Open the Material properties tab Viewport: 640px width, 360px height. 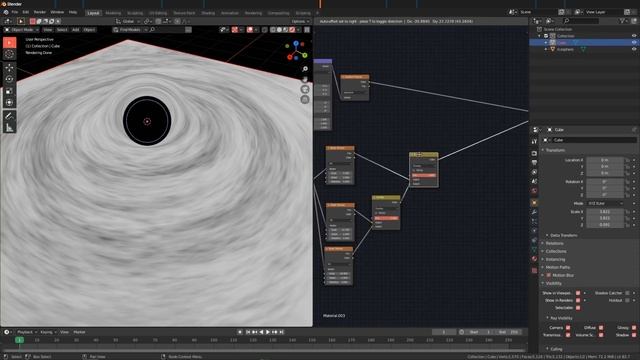(534, 259)
